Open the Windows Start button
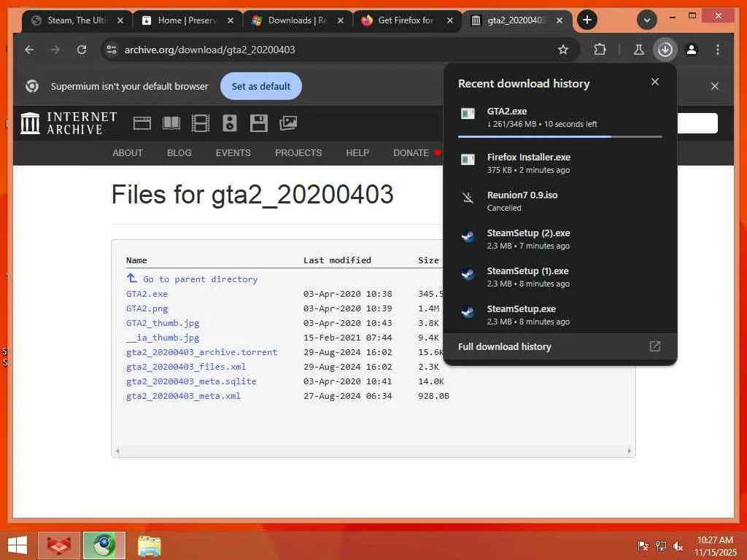Image resolution: width=747 pixels, height=560 pixels. point(18,545)
